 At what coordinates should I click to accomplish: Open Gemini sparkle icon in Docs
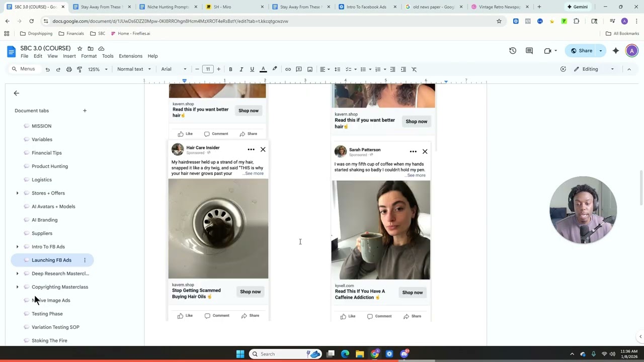click(x=616, y=51)
